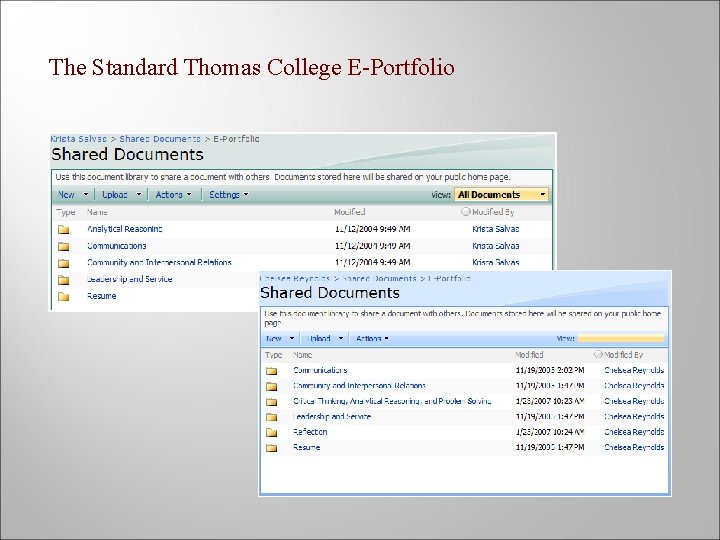Open the Upload menu in Chelsea's library
The width and height of the screenshot is (720, 540).
click(x=325, y=338)
